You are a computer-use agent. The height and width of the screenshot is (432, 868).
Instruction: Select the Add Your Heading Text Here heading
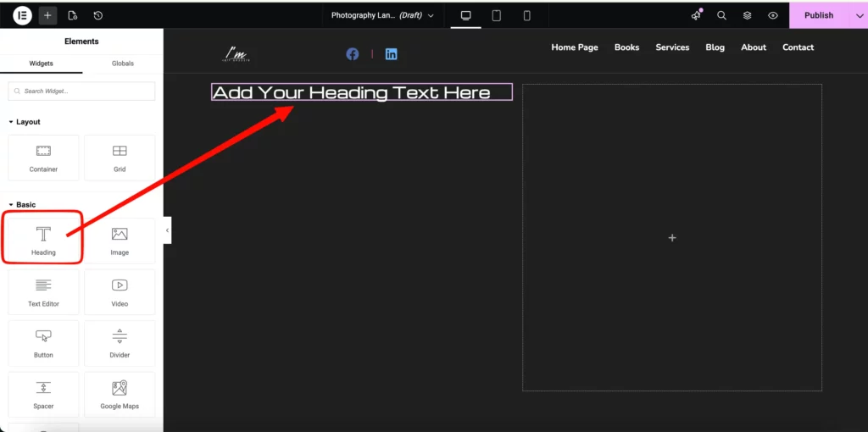pos(362,91)
